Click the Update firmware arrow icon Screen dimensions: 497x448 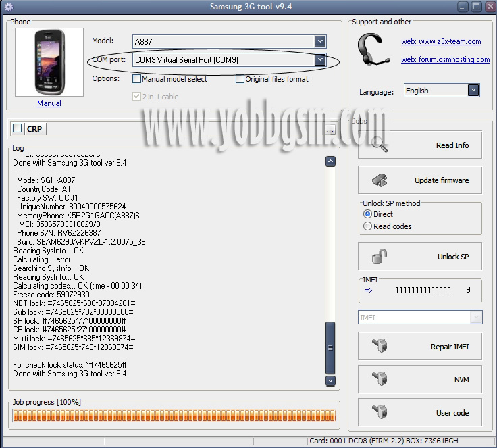(x=380, y=180)
